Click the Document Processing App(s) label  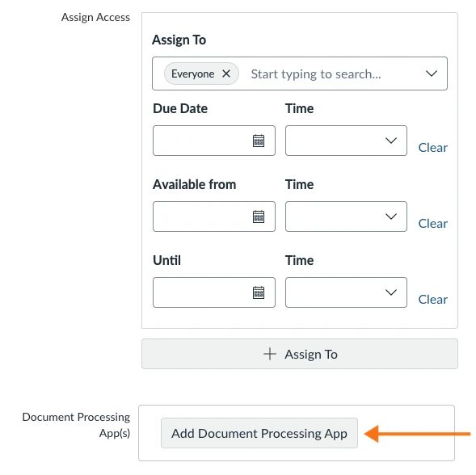coord(76,425)
